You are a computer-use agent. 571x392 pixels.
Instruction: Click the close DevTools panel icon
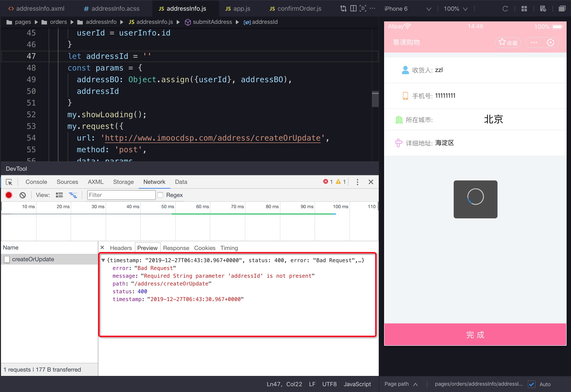(x=370, y=182)
